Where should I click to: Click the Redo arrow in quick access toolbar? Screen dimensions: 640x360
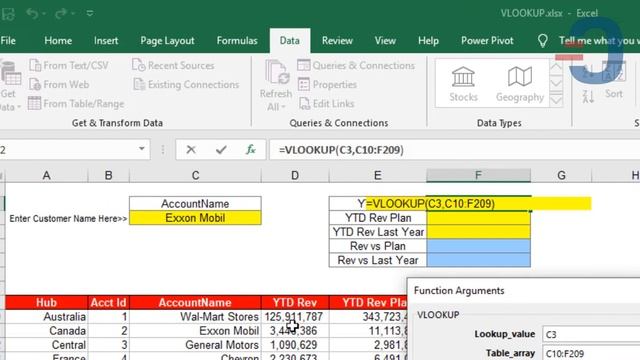coord(61,13)
